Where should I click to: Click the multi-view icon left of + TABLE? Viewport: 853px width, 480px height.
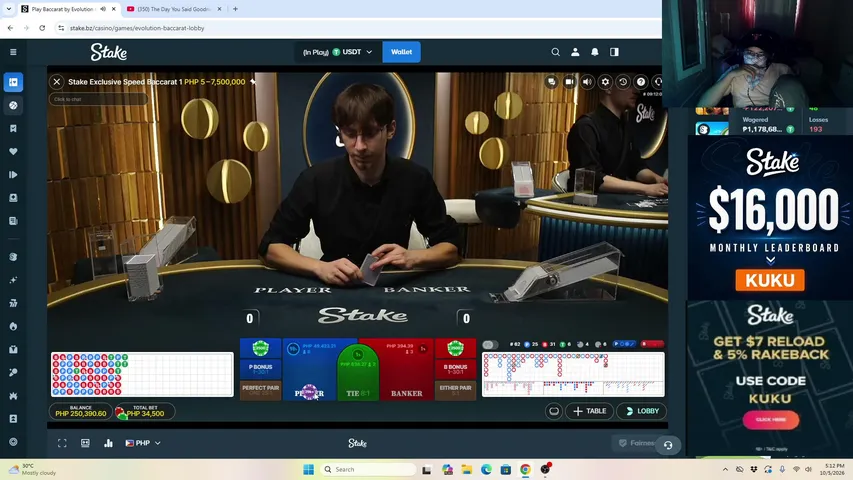click(x=554, y=411)
